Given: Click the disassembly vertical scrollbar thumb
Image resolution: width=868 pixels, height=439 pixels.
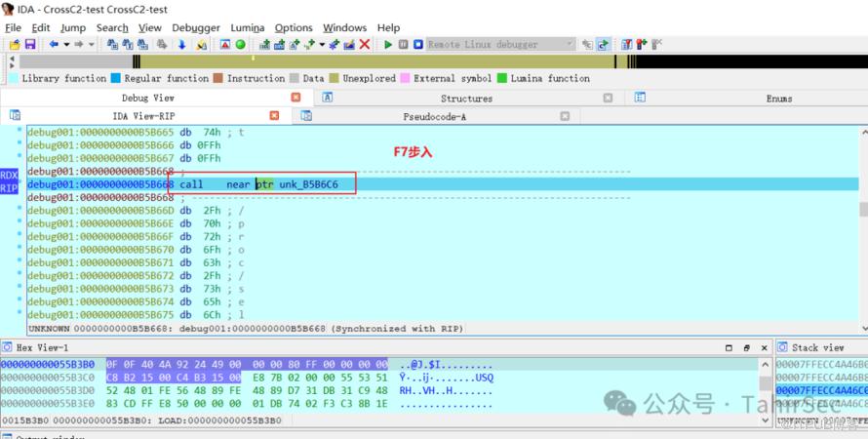Looking at the screenshot, I should pyautogui.click(x=863, y=210).
